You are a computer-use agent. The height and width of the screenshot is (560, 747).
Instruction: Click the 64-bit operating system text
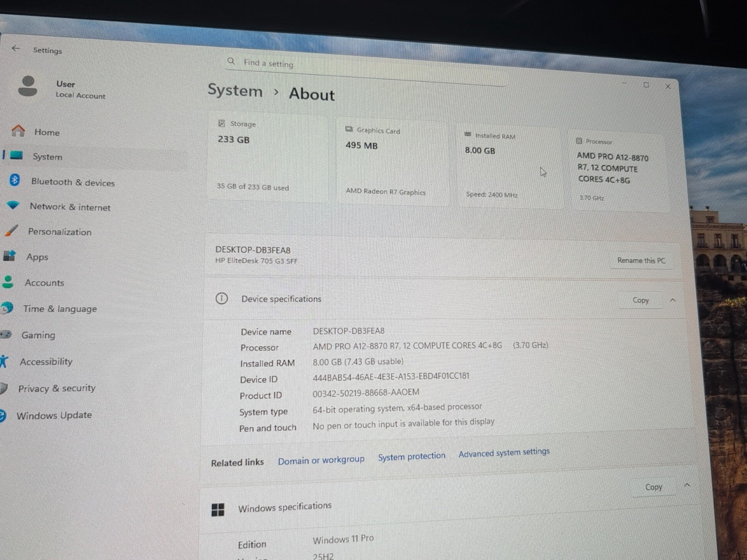point(397,408)
